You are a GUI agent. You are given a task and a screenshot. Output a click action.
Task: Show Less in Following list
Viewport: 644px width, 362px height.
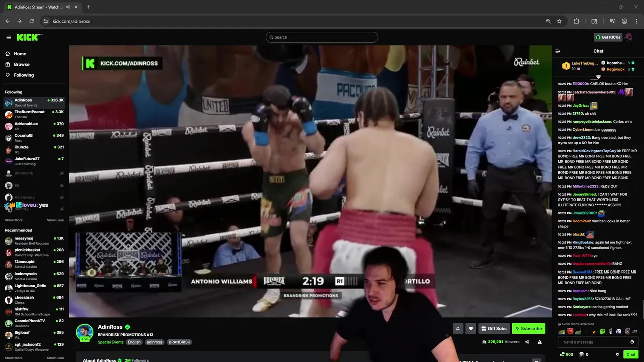point(55,220)
